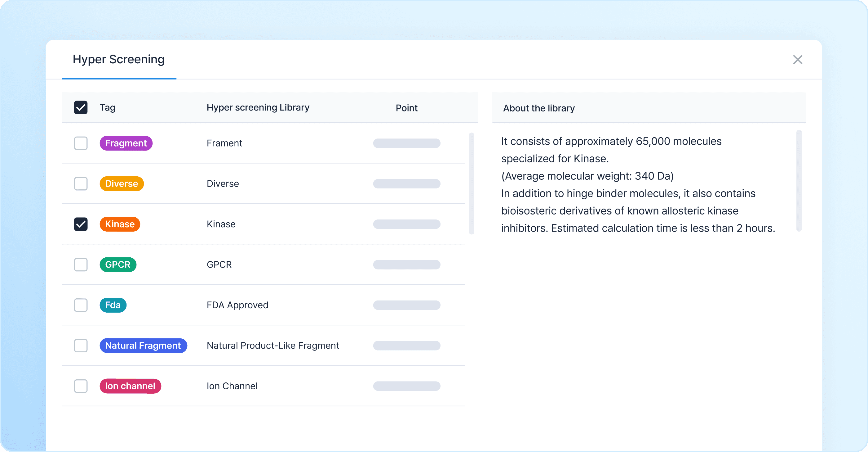Click the purple Fragment tag badge
The image size is (868, 452).
[126, 143]
